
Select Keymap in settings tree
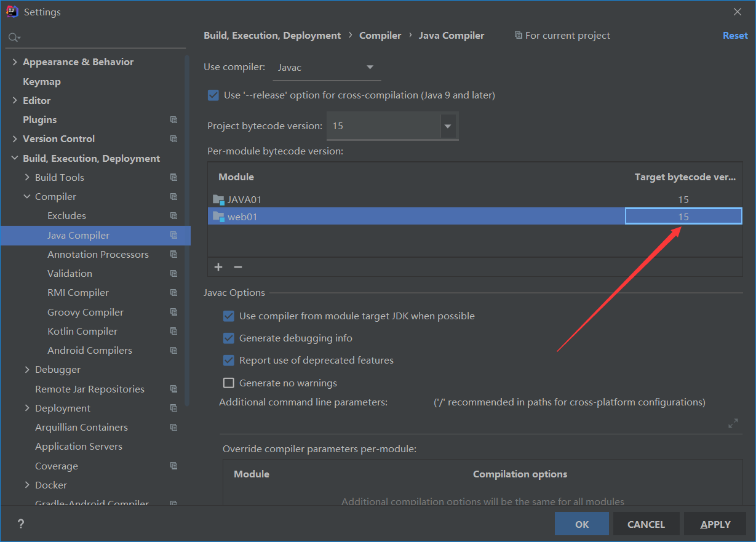[x=42, y=82]
